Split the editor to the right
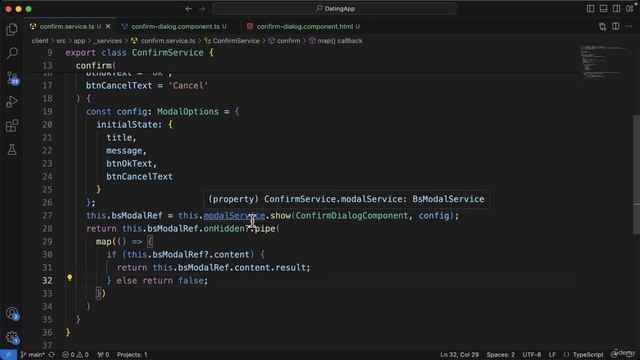 point(616,27)
